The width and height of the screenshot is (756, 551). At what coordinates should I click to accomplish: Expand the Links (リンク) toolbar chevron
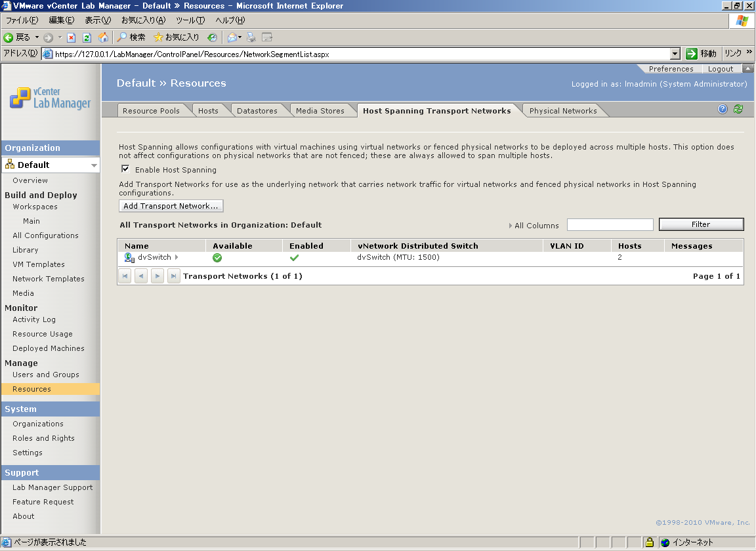click(x=749, y=52)
